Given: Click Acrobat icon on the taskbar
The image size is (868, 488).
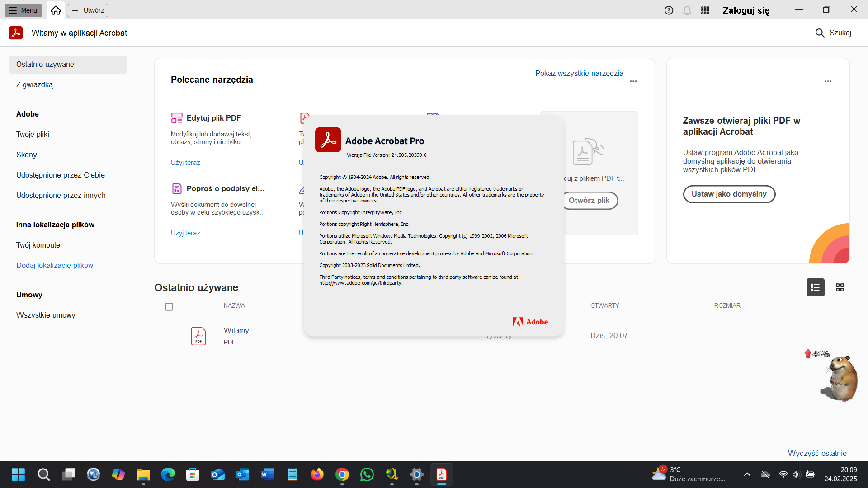Looking at the screenshot, I should [x=442, y=475].
